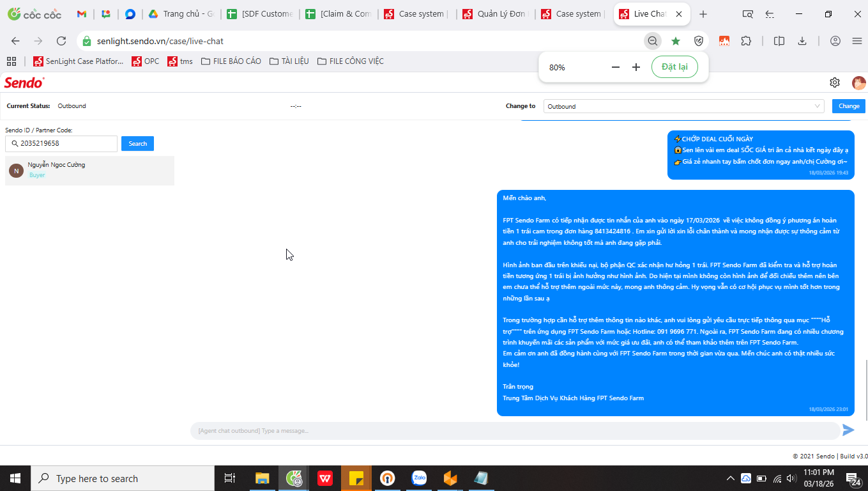Open a new browser tab

(703, 14)
